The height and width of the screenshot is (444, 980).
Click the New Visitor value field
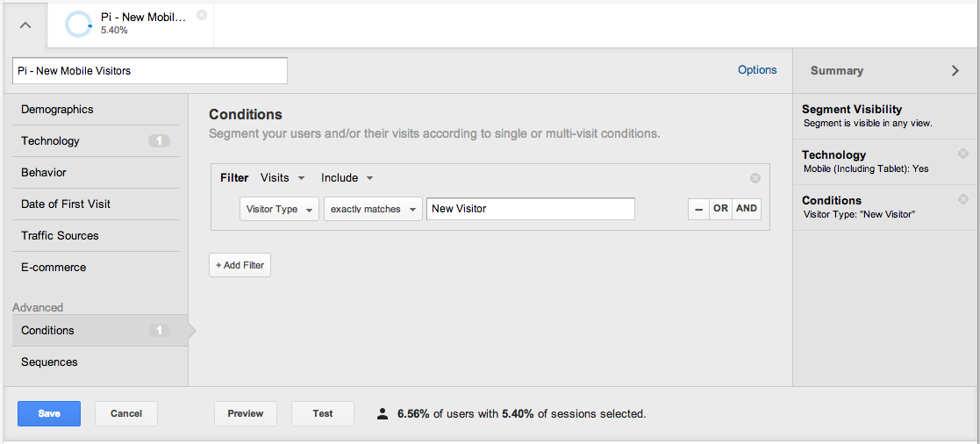[x=531, y=209]
